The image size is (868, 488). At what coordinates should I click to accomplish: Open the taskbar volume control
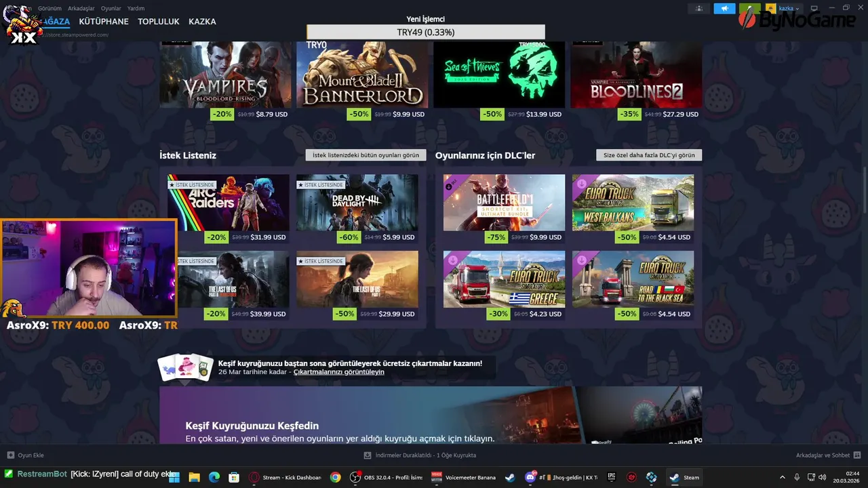tap(823, 477)
